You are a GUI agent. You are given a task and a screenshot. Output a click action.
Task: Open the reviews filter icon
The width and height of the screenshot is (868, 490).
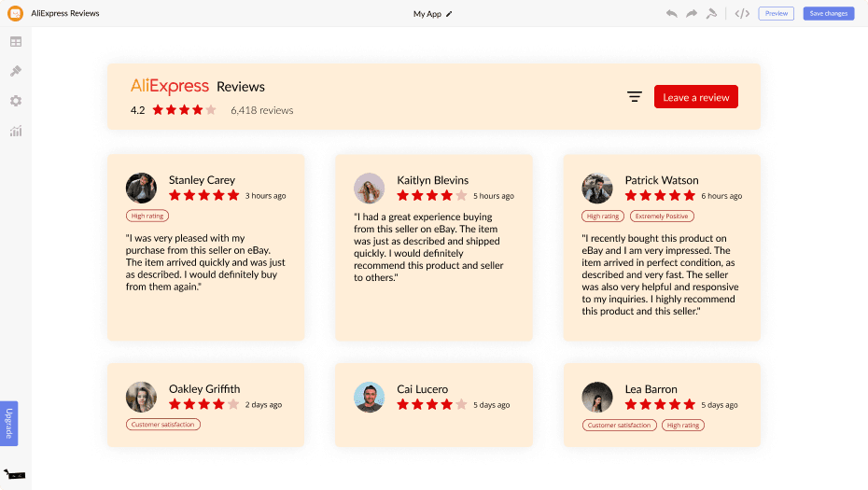635,97
